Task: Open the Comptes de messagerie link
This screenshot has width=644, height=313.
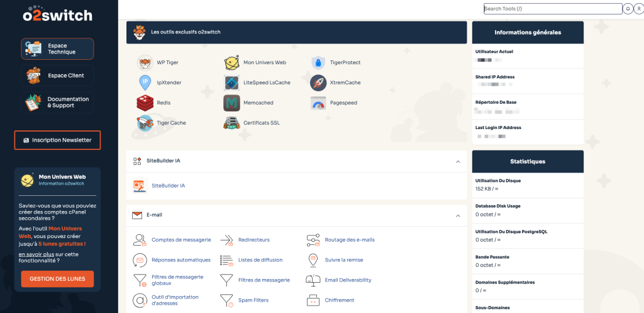Action: tap(180, 240)
